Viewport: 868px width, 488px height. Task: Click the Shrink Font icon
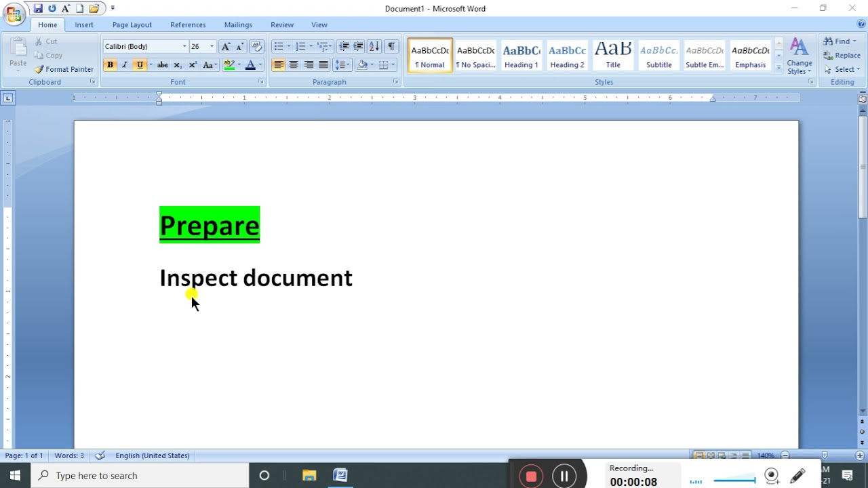coord(240,46)
